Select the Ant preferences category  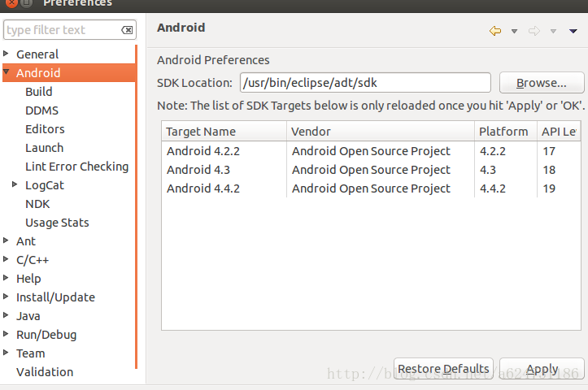point(26,241)
